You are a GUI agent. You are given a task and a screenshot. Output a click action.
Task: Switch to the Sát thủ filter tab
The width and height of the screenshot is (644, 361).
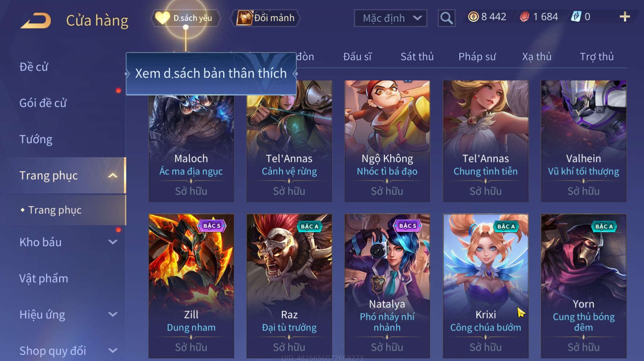[417, 57]
